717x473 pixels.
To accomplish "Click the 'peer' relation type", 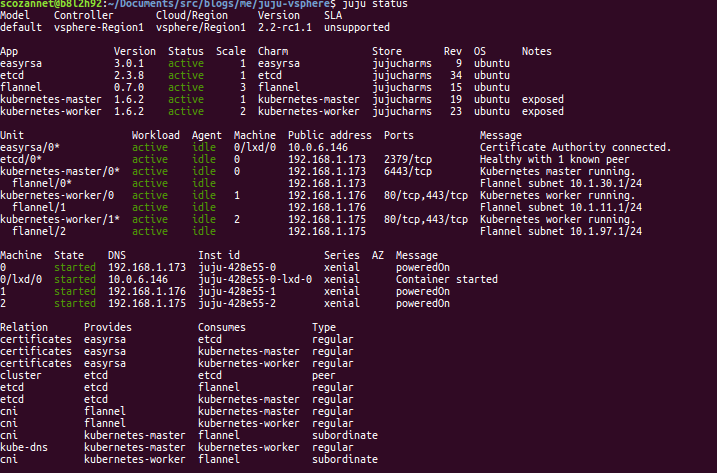I will coord(323,375).
